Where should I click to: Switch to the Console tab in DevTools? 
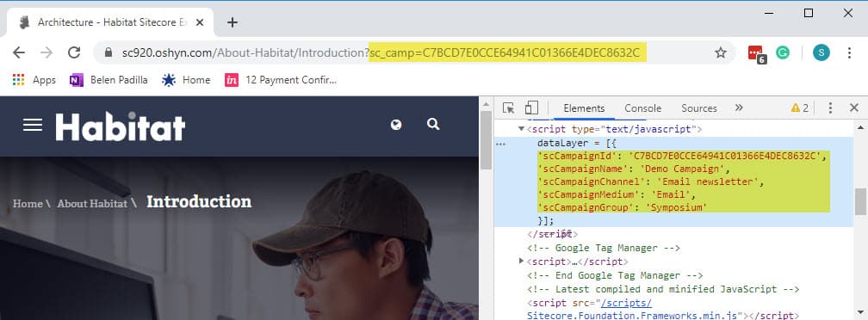point(642,108)
